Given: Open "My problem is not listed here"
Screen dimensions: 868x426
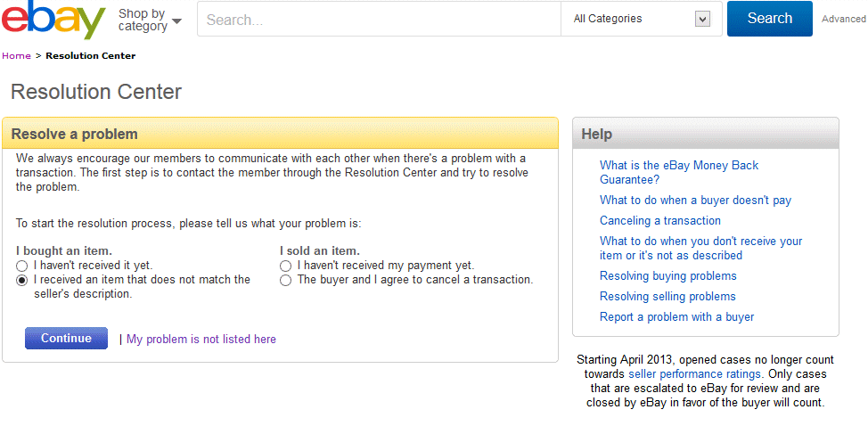Looking at the screenshot, I should tap(201, 340).
